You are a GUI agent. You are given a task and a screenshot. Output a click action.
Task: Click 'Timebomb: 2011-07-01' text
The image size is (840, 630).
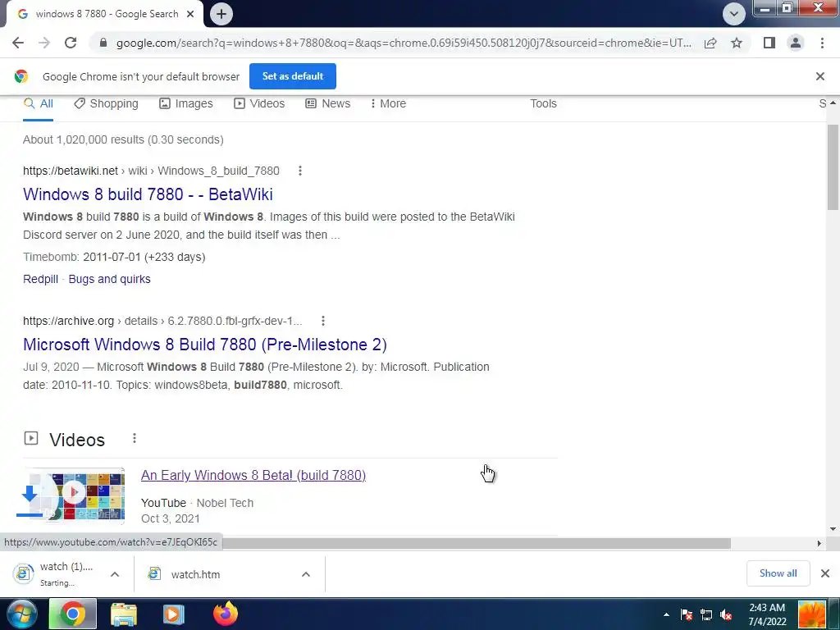click(114, 257)
